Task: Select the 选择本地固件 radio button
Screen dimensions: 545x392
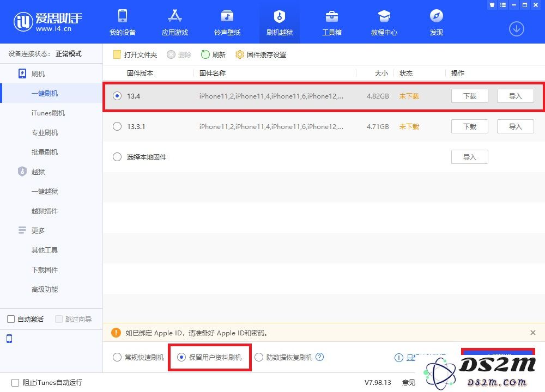Action: point(117,157)
